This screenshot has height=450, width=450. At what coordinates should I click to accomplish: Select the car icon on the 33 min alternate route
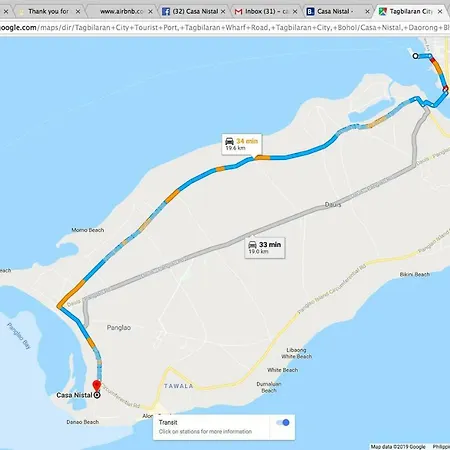point(252,244)
